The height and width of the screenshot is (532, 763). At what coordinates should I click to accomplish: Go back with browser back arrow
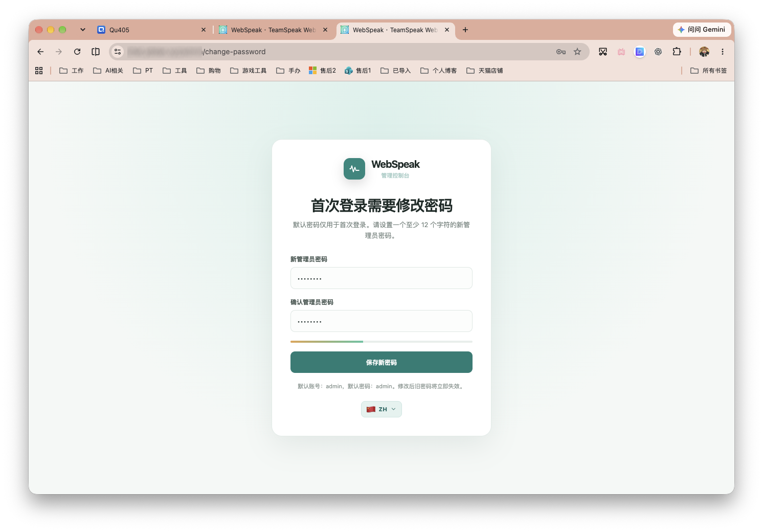[x=40, y=52]
